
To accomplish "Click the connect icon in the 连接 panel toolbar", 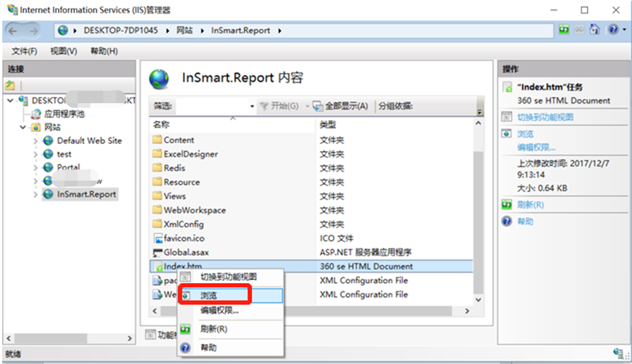I will [x=10, y=85].
